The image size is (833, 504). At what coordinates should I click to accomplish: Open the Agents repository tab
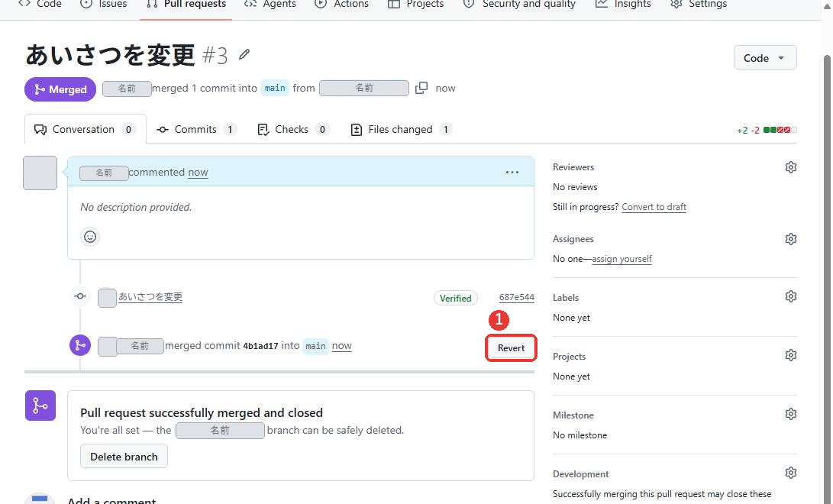point(270,5)
